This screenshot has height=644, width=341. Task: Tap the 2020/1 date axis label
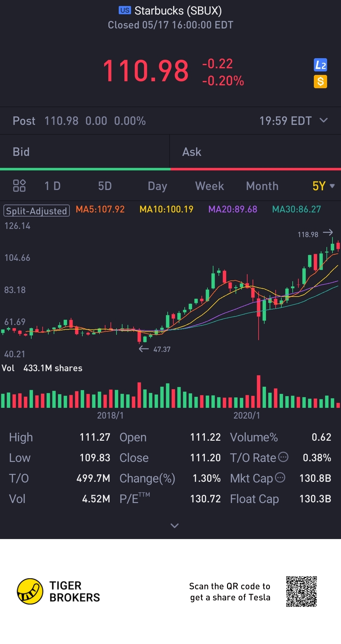tap(247, 415)
